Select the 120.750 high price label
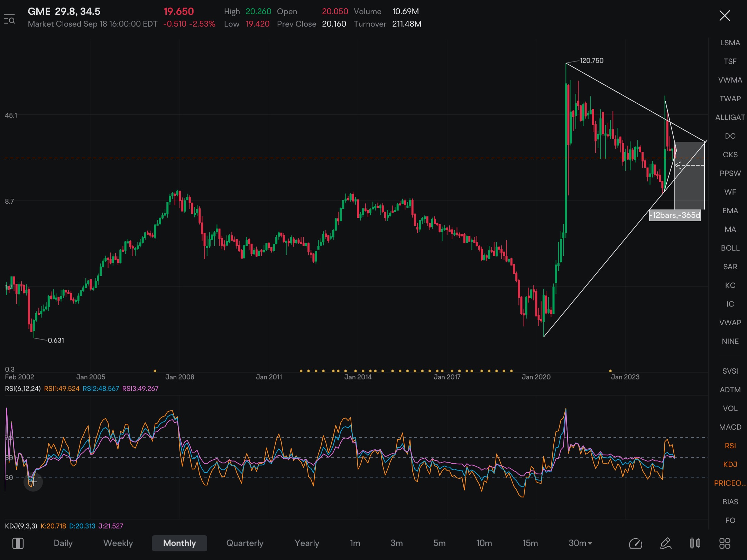The image size is (747, 560). 591,60
